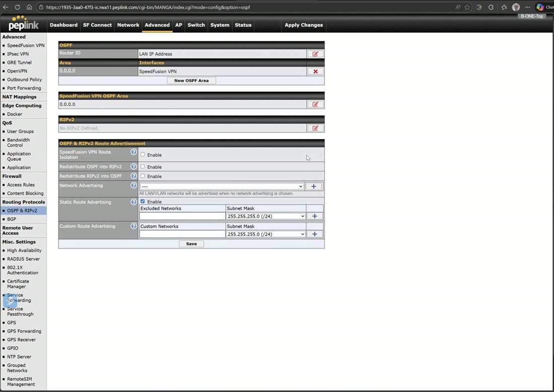Enable Redistribute RIPv2 into OSPF
The width and height of the screenshot is (554, 392).
[x=143, y=176]
